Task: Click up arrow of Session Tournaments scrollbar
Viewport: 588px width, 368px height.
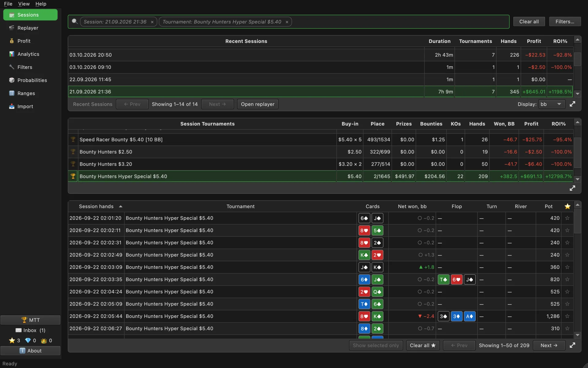Action: [x=578, y=122]
